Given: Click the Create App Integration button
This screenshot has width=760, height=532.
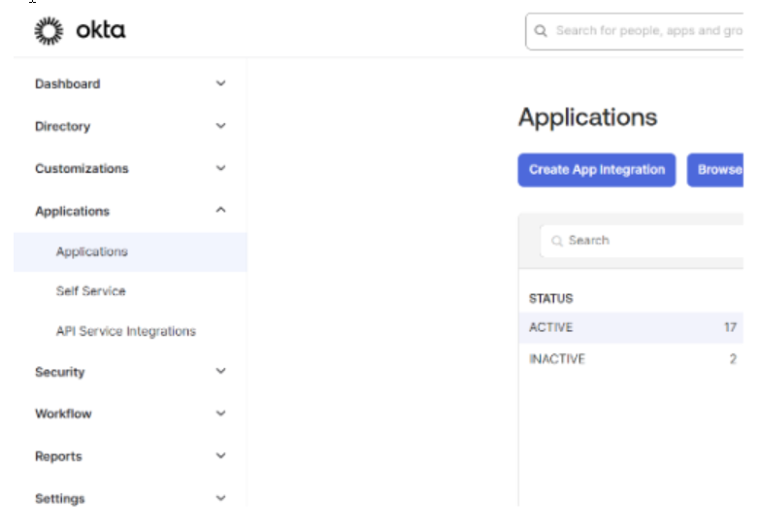Looking at the screenshot, I should (x=597, y=170).
